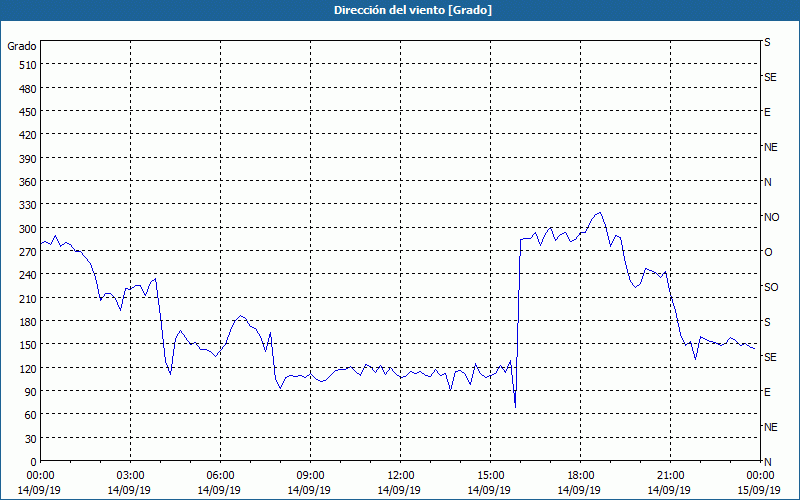
Task: Click the 14/09/19 date under 18:00
Action: tap(579, 490)
